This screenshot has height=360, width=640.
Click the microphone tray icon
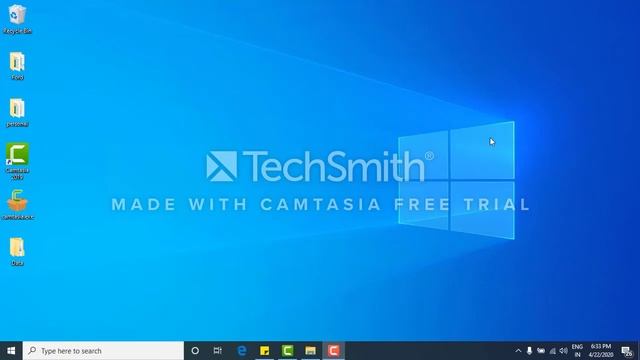[529, 351]
